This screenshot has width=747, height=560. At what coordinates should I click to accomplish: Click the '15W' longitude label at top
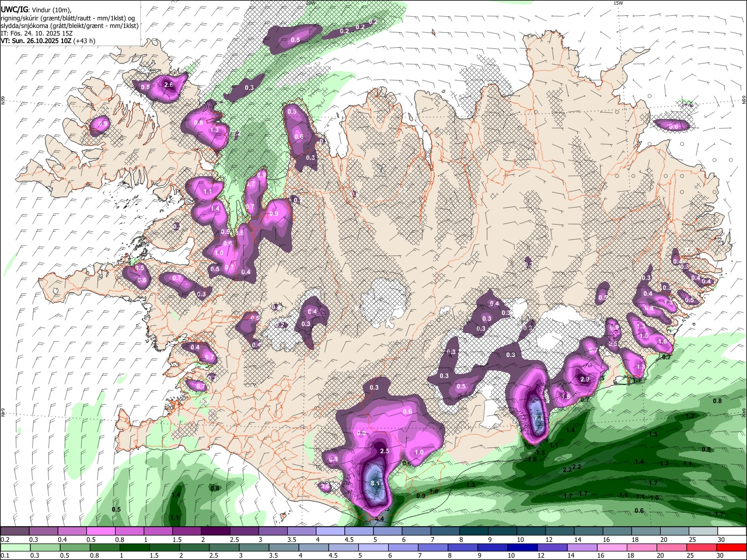(618, 3)
